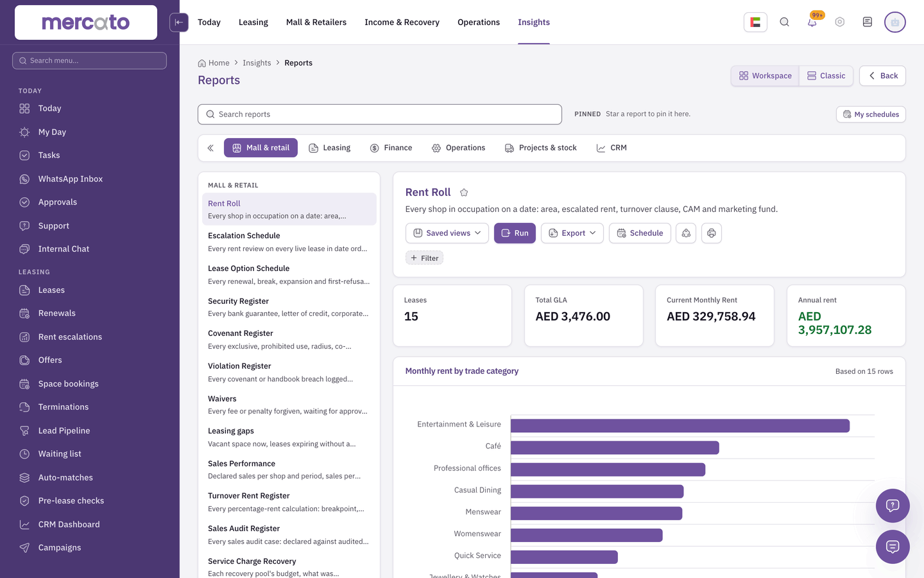Open the Security Register report
This screenshot has height=578, width=924.
pos(289,307)
